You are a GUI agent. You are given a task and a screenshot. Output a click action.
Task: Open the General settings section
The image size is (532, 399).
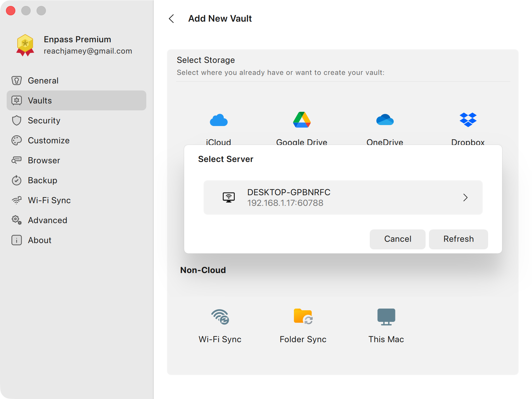(x=76, y=80)
